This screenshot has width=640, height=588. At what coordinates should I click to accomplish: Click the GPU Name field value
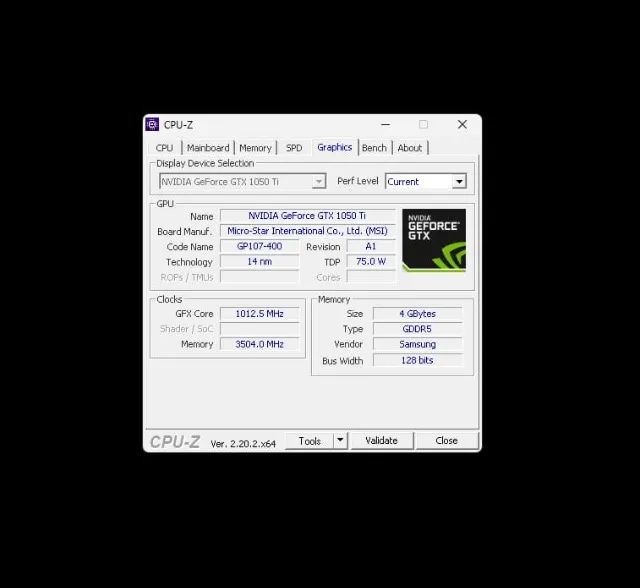click(x=307, y=215)
